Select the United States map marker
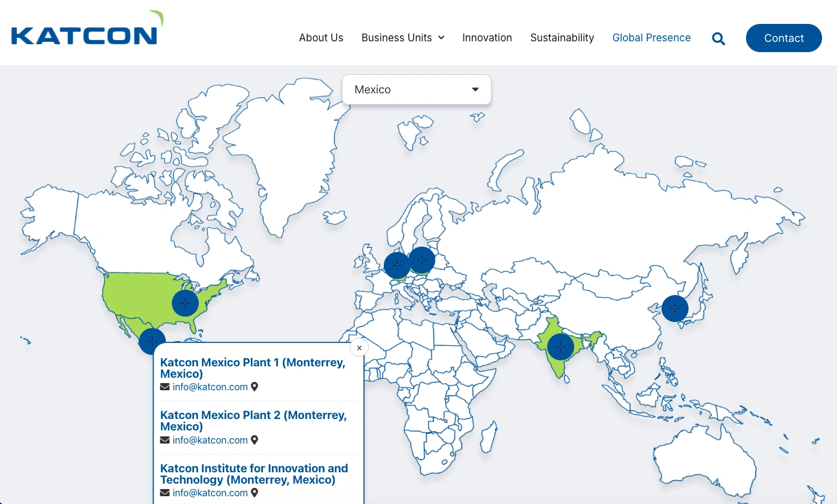 pos(186,303)
